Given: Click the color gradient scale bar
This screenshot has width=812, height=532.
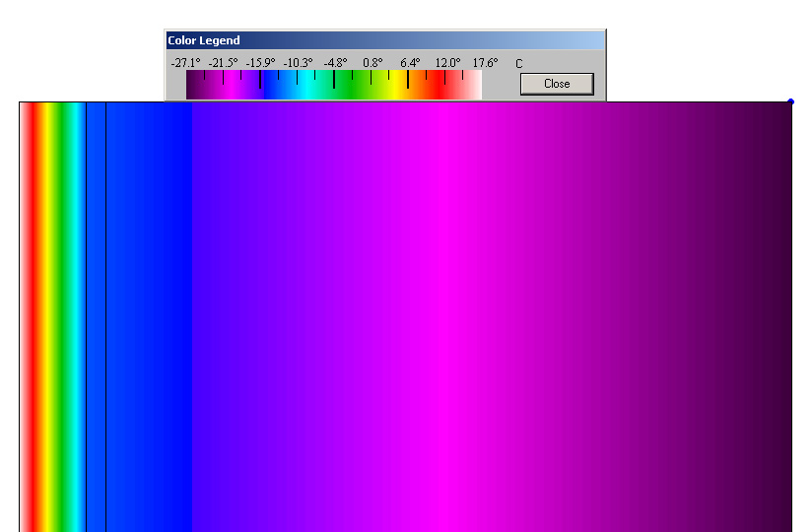Looking at the screenshot, I should [x=334, y=85].
